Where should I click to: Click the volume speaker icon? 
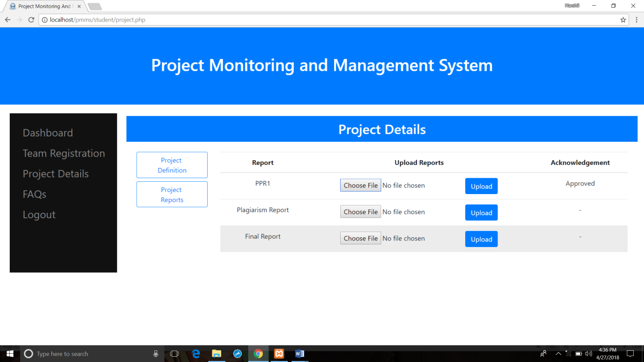588,354
